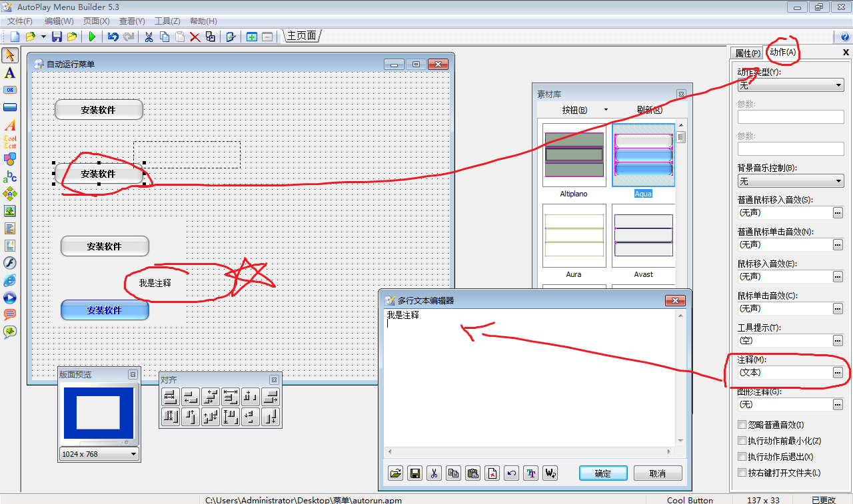Choose the OK button tool
Viewport: 853px width, 504px height.
pyautogui.click(x=10, y=90)
